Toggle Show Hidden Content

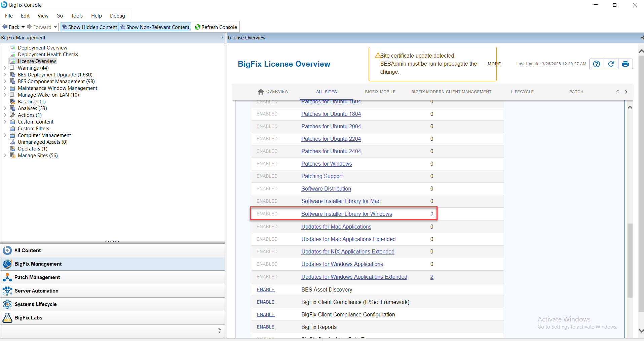click(89, 27)
